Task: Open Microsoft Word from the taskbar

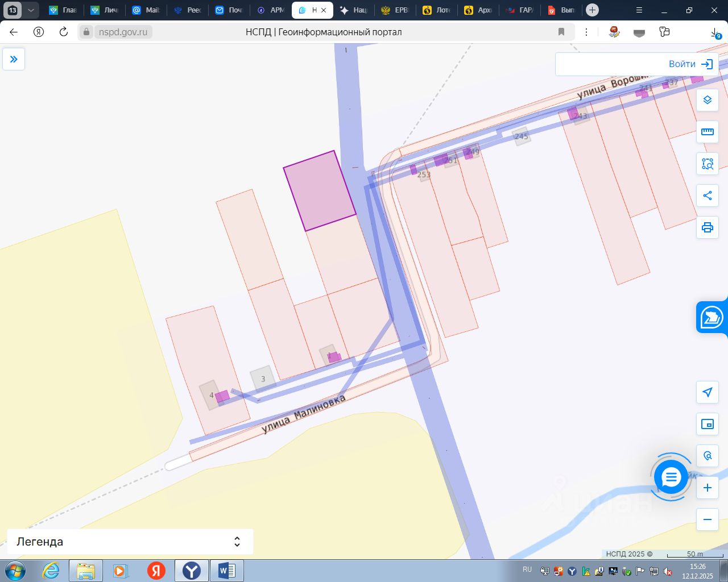Action: click(x=226, y=571)
